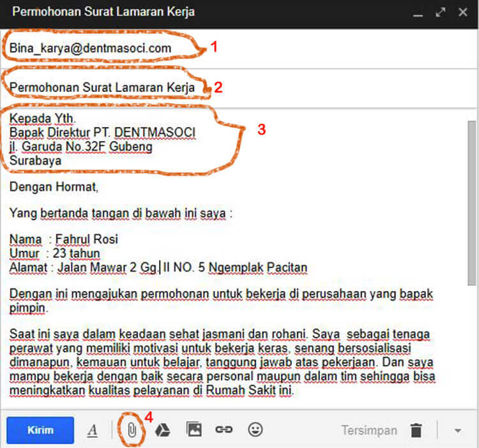This screenshot has height=448, width=479.
Task: Insert files using the Google Drive icon
Action: 162,429
